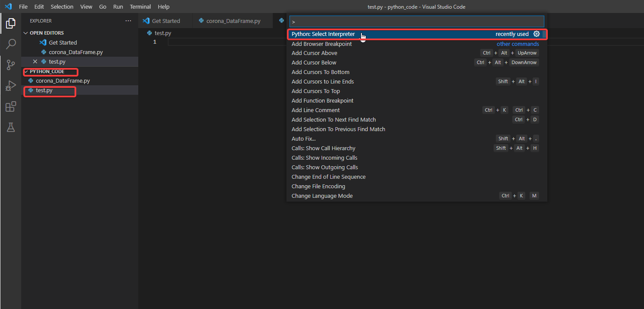This screenshot has height=309, width=644.
Task: Open the Selection menu
Action: coord(62,6)
